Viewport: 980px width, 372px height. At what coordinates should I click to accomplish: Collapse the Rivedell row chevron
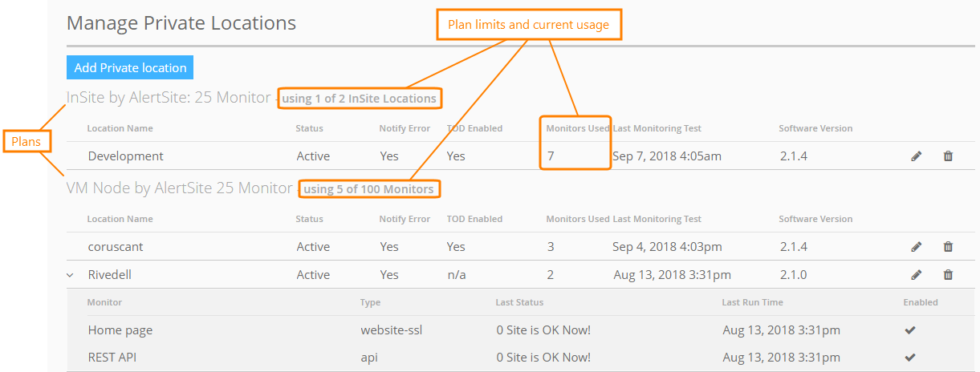coord(70,275)
